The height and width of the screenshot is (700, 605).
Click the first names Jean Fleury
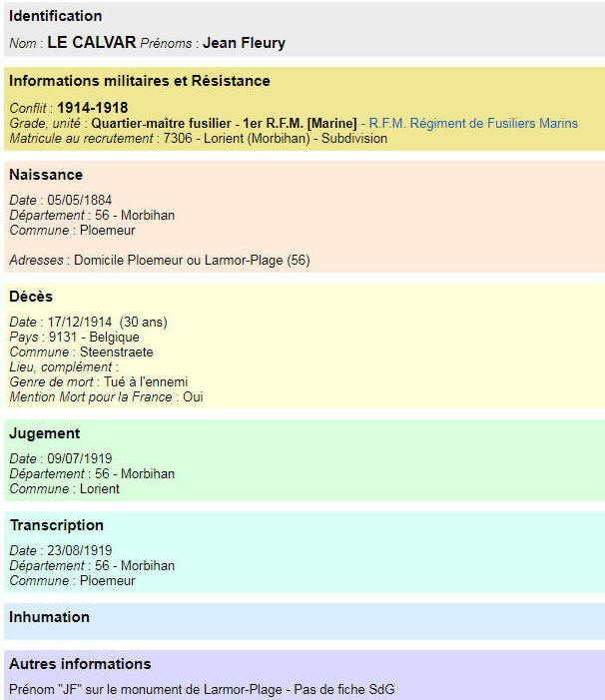point(245,43)
